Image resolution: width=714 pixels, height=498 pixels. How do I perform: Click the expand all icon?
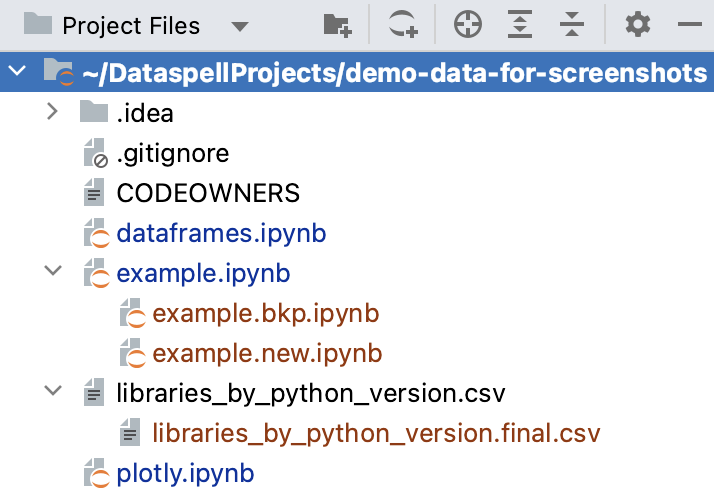pos(520,25)
